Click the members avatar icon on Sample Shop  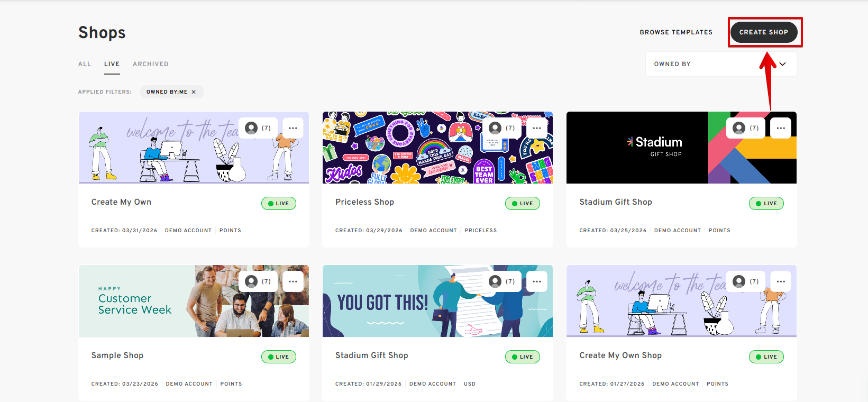tap(252, 281)
